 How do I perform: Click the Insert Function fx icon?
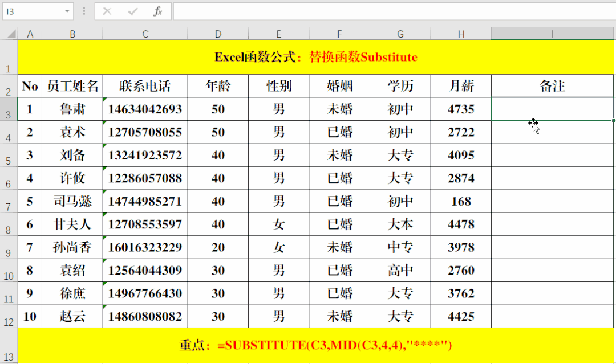pyautogui.click(x=157, y=11)
